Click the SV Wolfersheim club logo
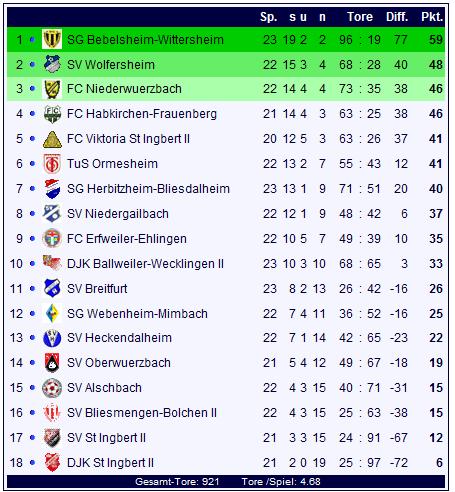455x492 pixels. 52,64
